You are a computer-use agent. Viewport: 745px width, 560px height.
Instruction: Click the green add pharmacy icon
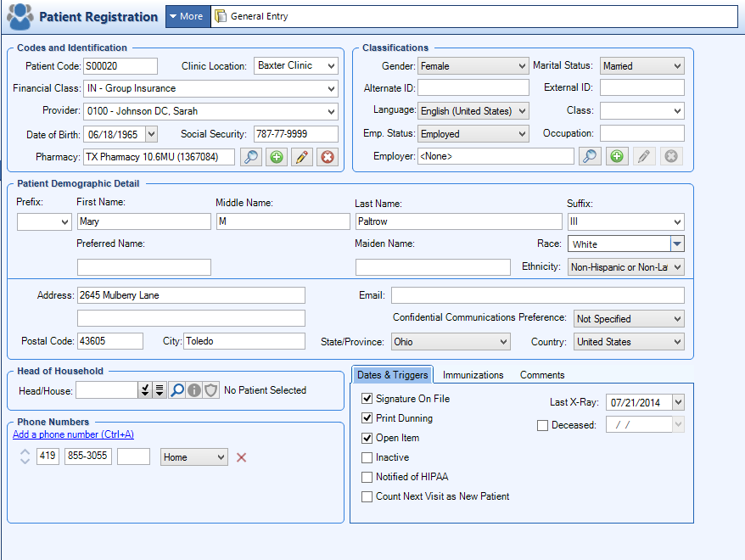click(x=277, y=157)
